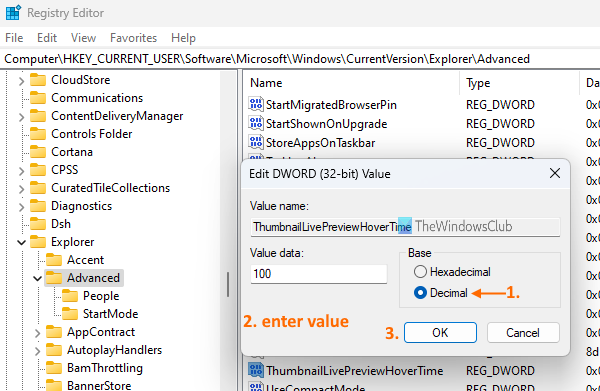Click the tree pane scrollbar thumb

(x=228, y=284)
